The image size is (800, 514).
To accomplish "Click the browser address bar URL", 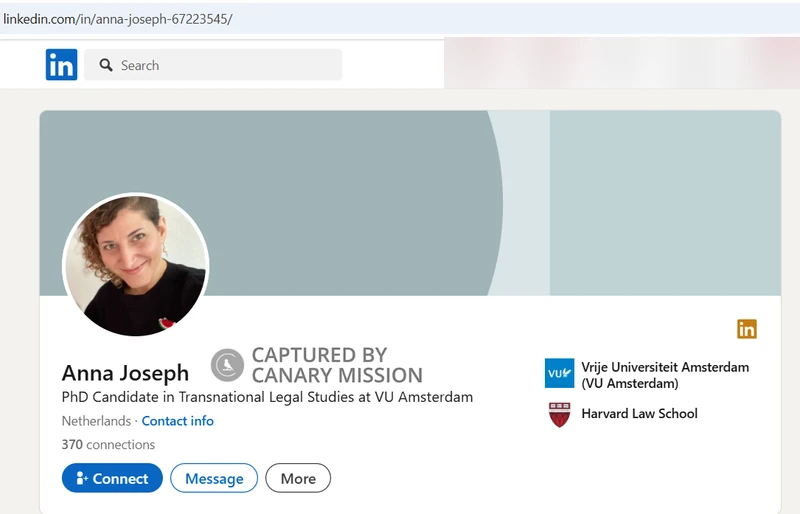I will click(118, 19).
